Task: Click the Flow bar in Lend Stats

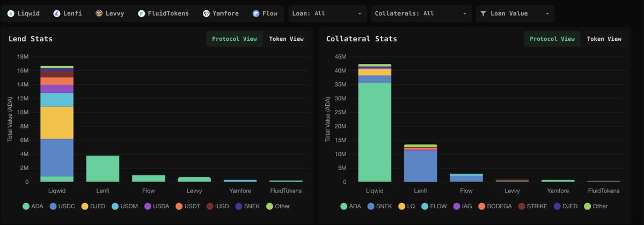Action: tap(149, 178)
